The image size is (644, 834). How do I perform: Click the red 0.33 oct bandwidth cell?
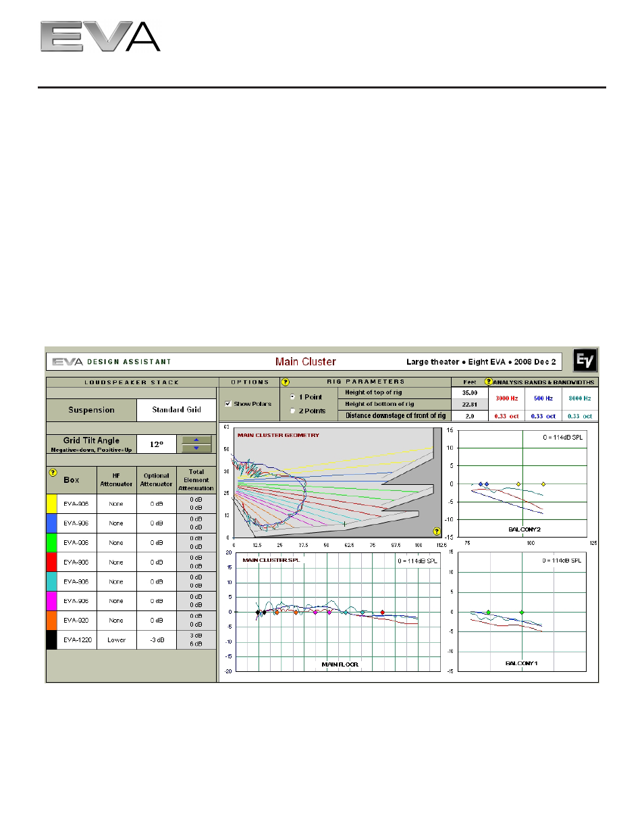coord(507,416)
